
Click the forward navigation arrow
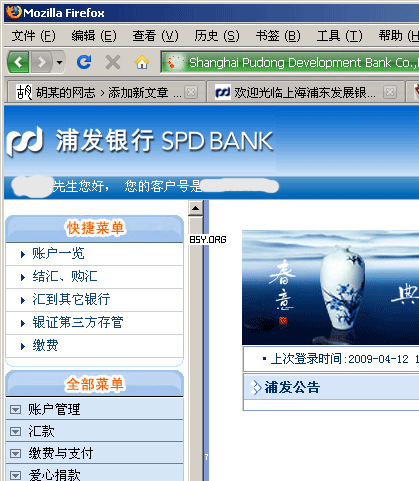click(41, 62)
